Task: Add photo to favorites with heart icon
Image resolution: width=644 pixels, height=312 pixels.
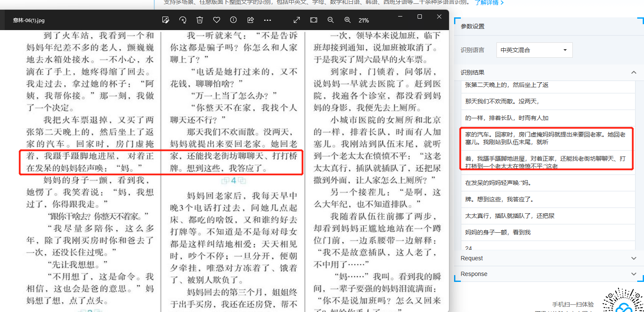Action: click(217, 20)
